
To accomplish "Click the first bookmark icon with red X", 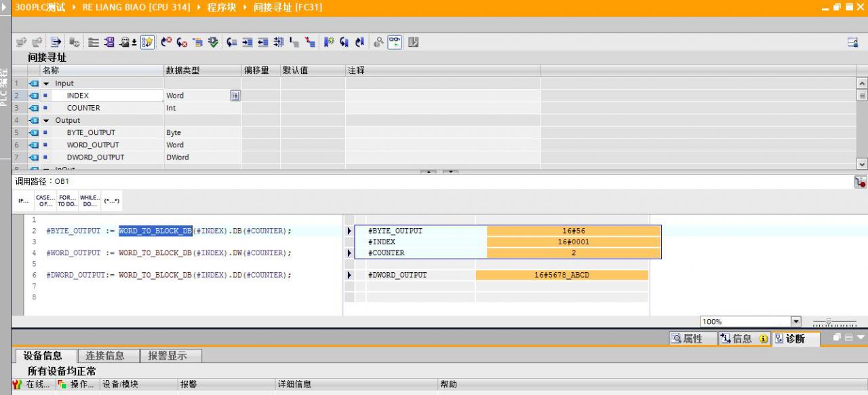I will click(166, 42).
